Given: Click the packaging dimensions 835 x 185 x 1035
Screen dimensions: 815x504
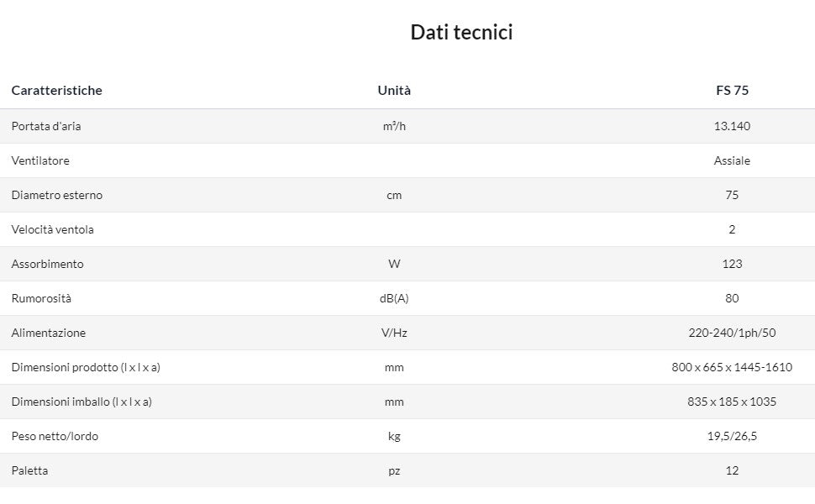Looking at the screenshot, I should click(x=732, y=402).
